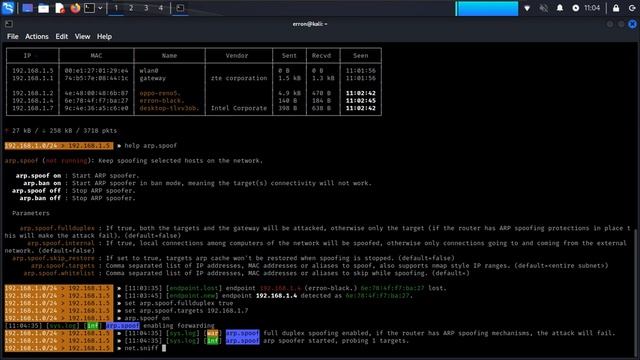Toggle the muted volume icon
640x360 pixels.
[543, 8]
